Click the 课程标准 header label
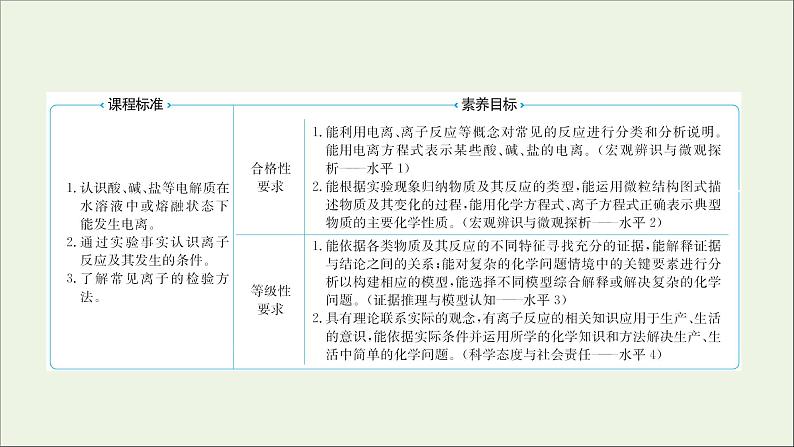The image size is (794, 447). [135, 105]
